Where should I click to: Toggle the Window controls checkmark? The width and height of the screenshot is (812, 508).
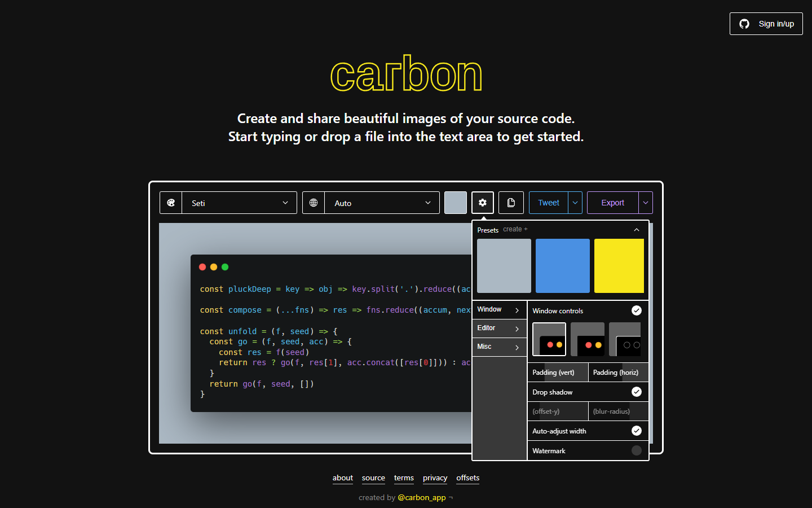pos(637,310)
